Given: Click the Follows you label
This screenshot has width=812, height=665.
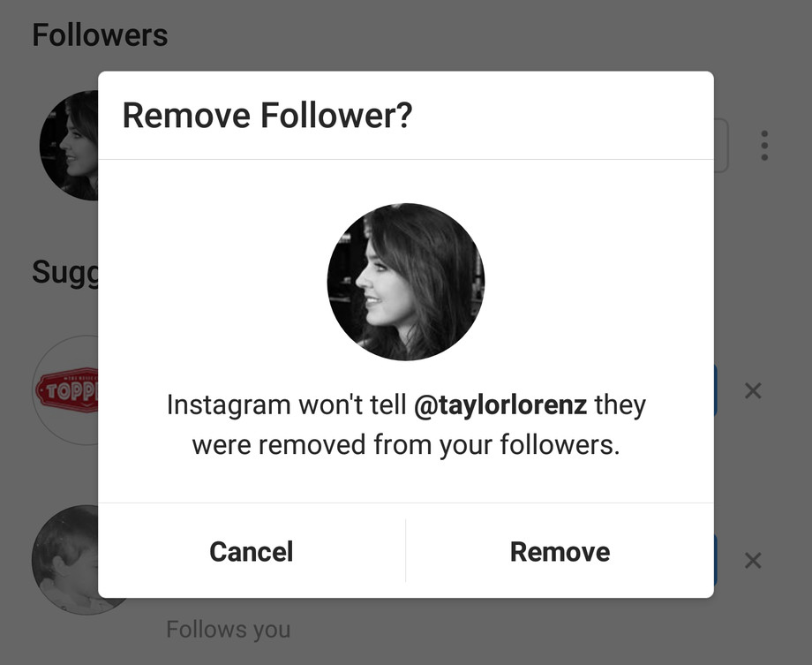Looking at the screenshot, I should pos(228,629).
